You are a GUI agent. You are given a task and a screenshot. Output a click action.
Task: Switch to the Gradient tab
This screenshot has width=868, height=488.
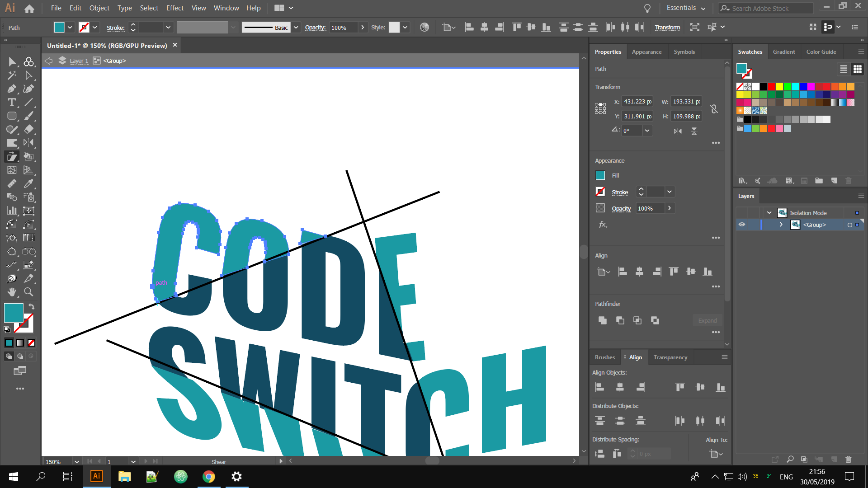784,52
